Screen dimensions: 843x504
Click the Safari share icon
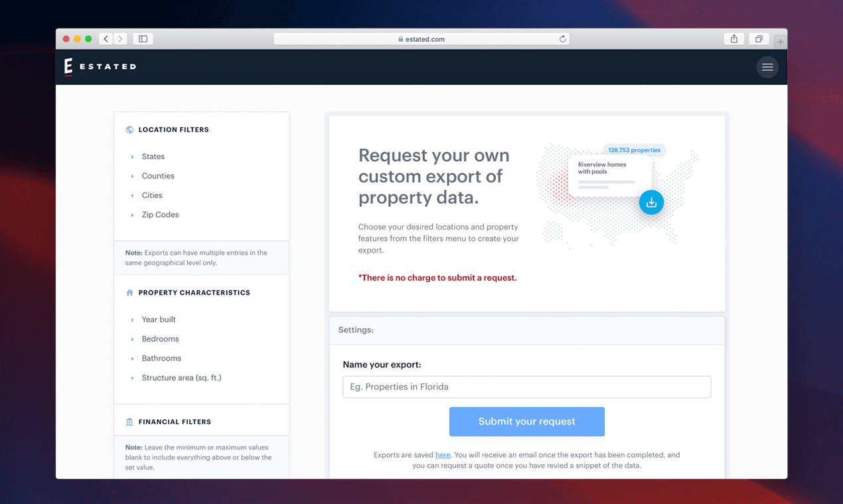click(733, 39)
